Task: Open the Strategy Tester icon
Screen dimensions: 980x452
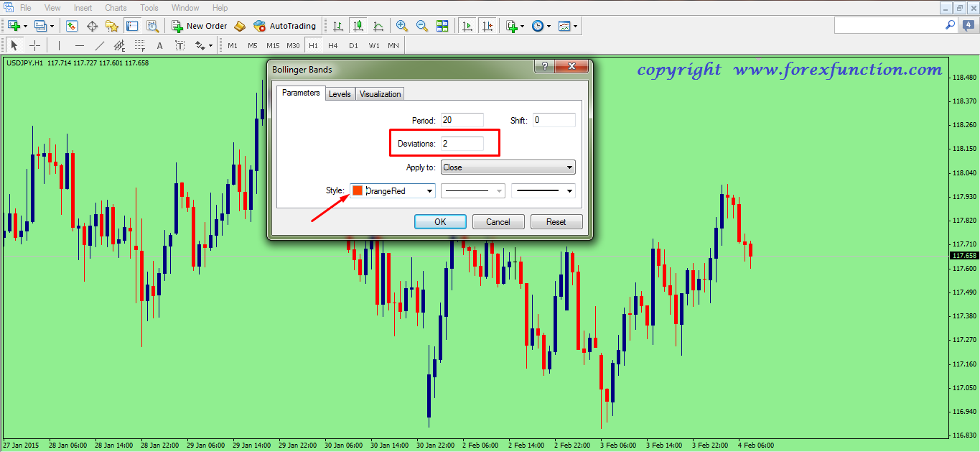Action: click(152, 26)
